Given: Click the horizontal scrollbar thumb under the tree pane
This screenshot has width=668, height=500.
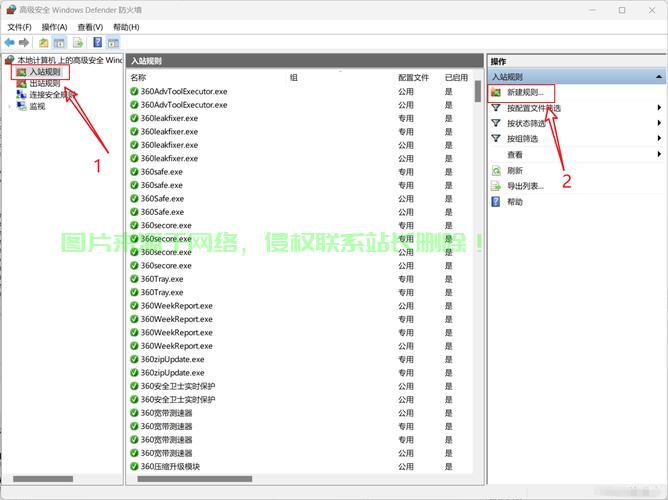Looking at the screenshot, I should click(x=43, y=479).
